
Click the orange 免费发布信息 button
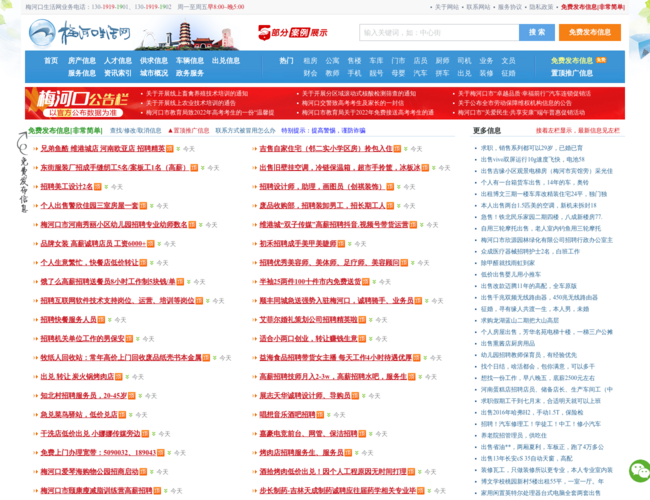point(589,32)
